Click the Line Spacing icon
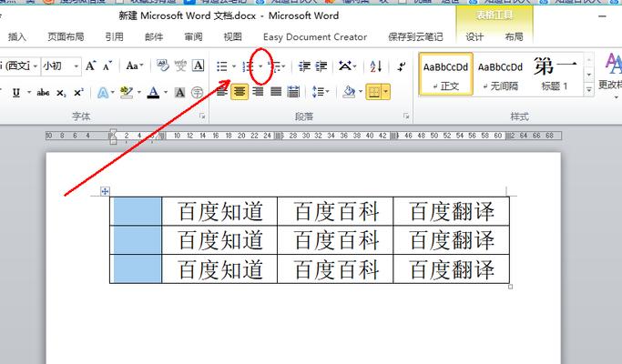Image resolution: width=622 pixels, height=364 pixels. pyautogui.click(x=318, y=92)
